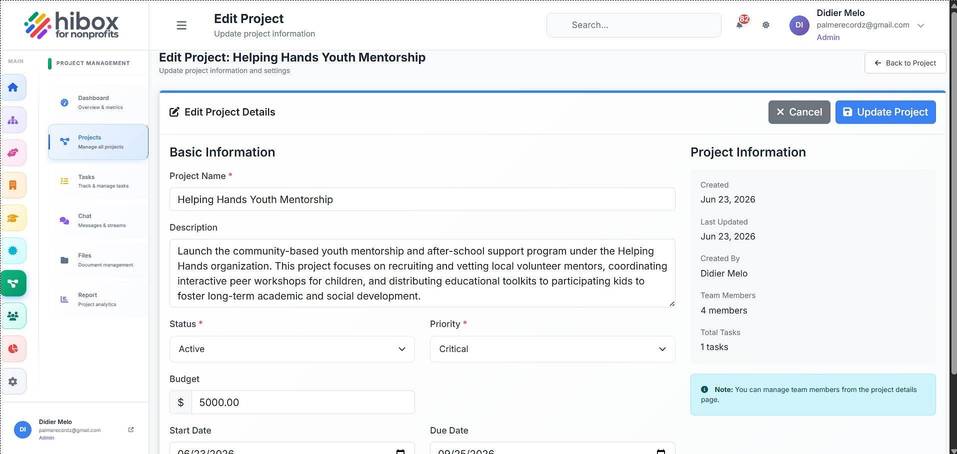Click the Project Name input field

click(x=422, y=199)
